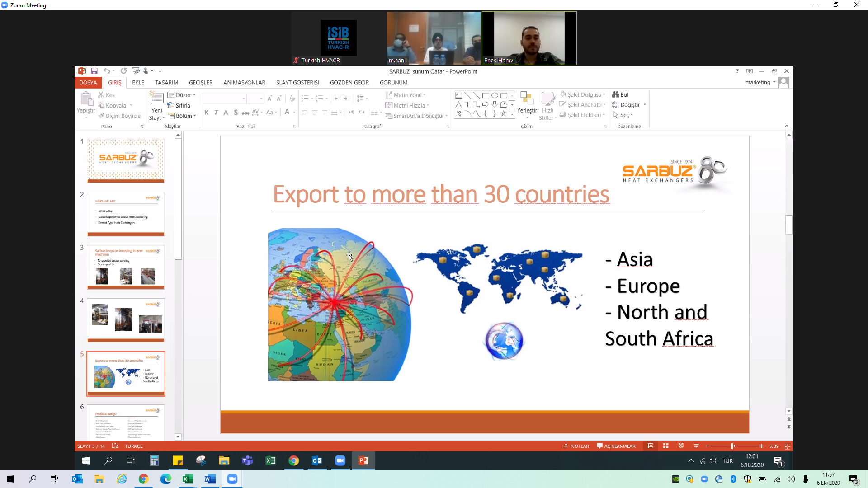868x488 pixels.
Task: Toggle center text alignment
Action: pos(315,113)
